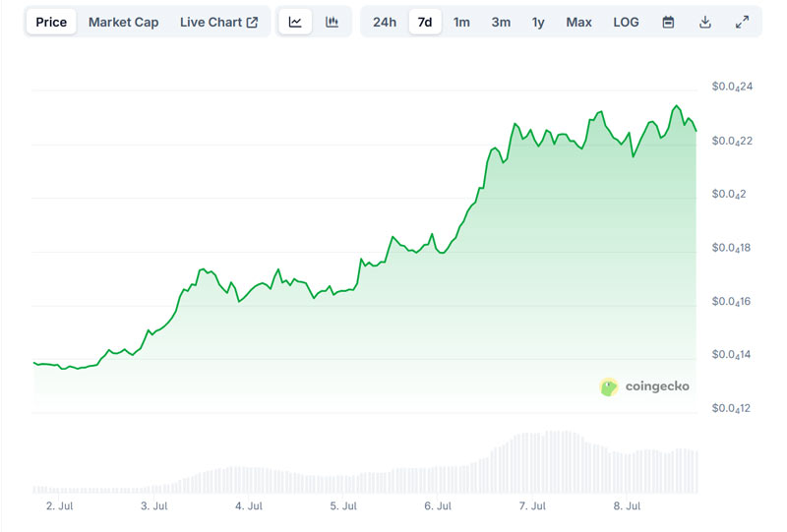Open the calendar date range picker
Image resolution: width=787 pixels, height=532 pixels.
(668, 22)
